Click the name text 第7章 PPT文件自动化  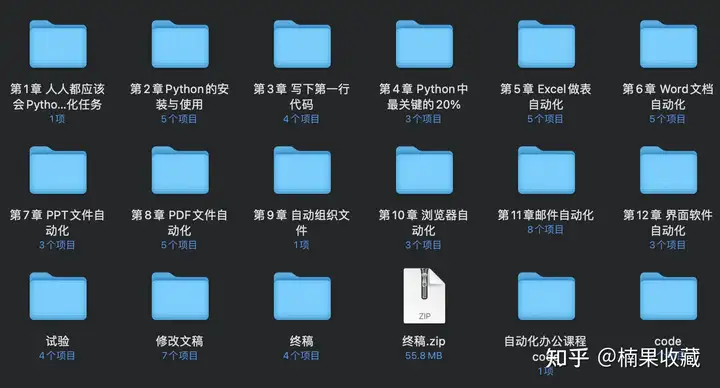coord(57,223)
